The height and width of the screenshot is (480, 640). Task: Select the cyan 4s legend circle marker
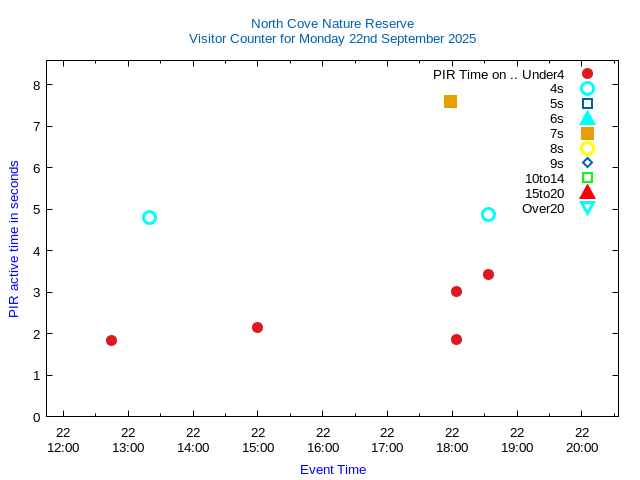point(587,89)
